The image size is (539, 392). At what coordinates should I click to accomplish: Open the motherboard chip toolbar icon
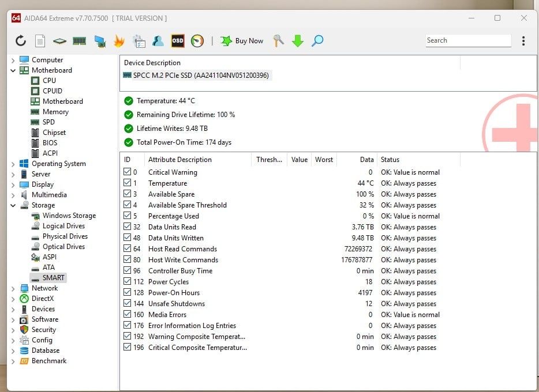(59, 41)
